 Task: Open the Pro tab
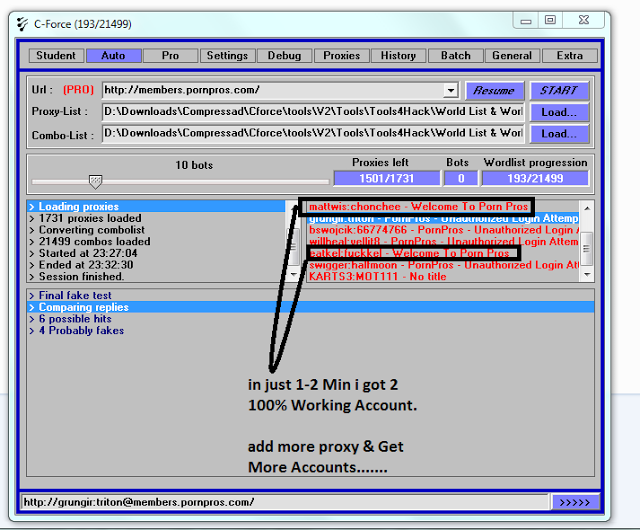(171, 56)
